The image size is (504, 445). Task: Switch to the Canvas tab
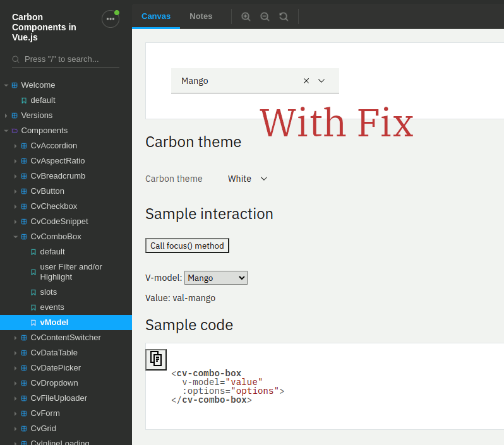point(156,16)
